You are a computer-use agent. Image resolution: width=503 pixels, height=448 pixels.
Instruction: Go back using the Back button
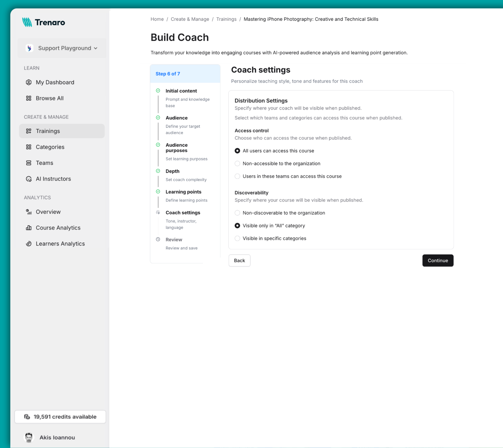(239, 260)
